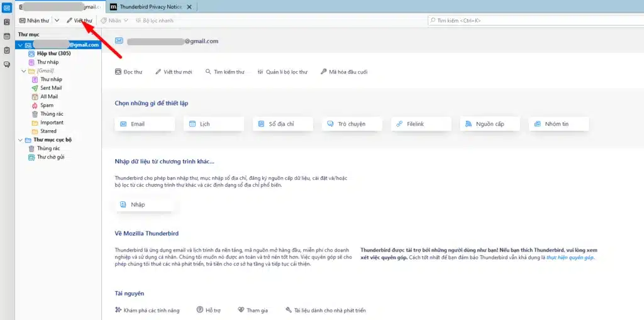Click the Filelink setup card

[x=421, y=124]
